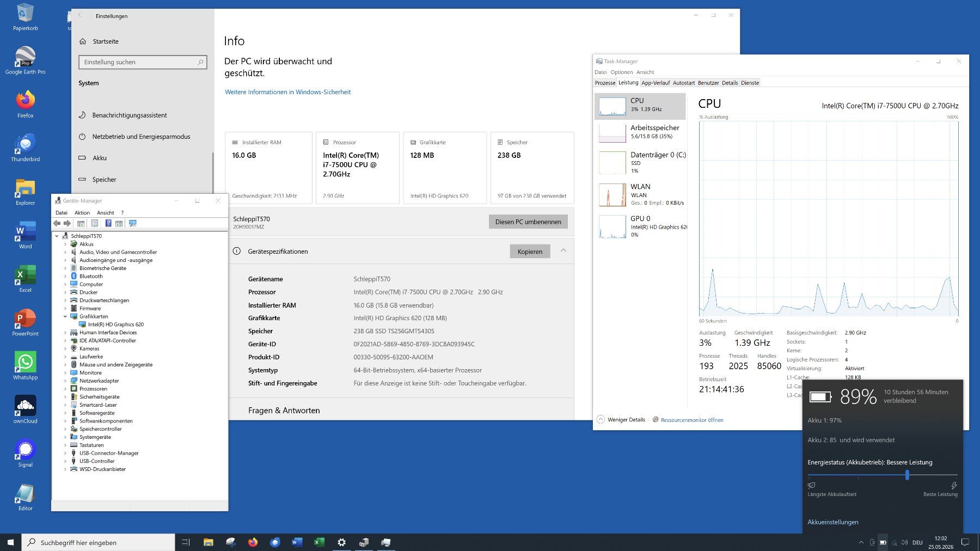
Task: Click the DEU language indicator in taskbar
Action: pyautogui.click(x=917, y=542)
